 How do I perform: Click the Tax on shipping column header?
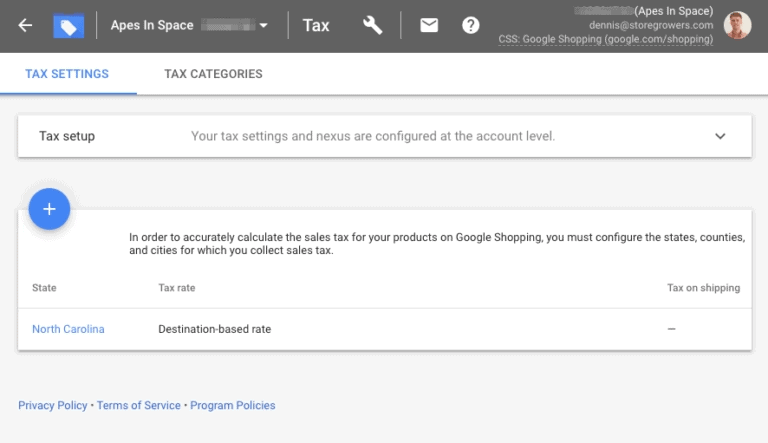point(703,288)
